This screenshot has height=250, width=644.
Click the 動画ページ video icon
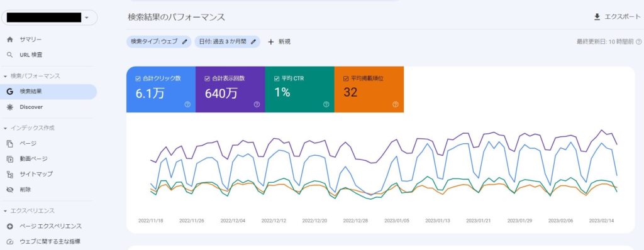[x=10, y=158]
